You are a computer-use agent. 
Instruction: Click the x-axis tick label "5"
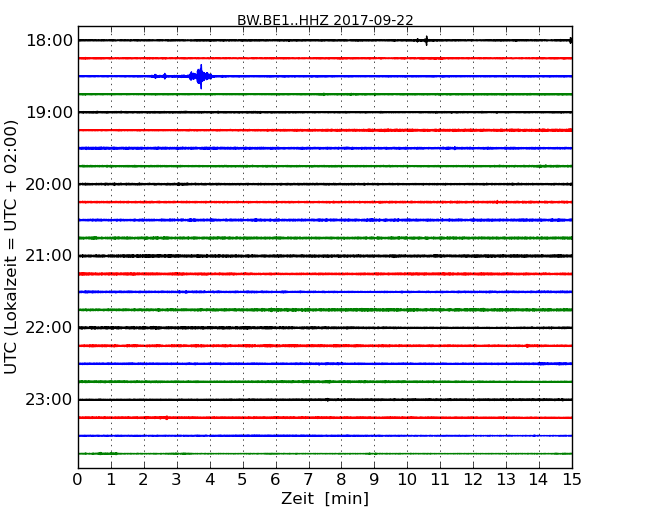(243, 479)
